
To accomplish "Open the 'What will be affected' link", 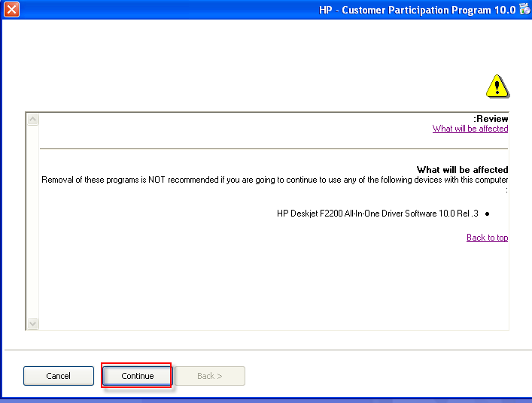I will coord(470,129).
